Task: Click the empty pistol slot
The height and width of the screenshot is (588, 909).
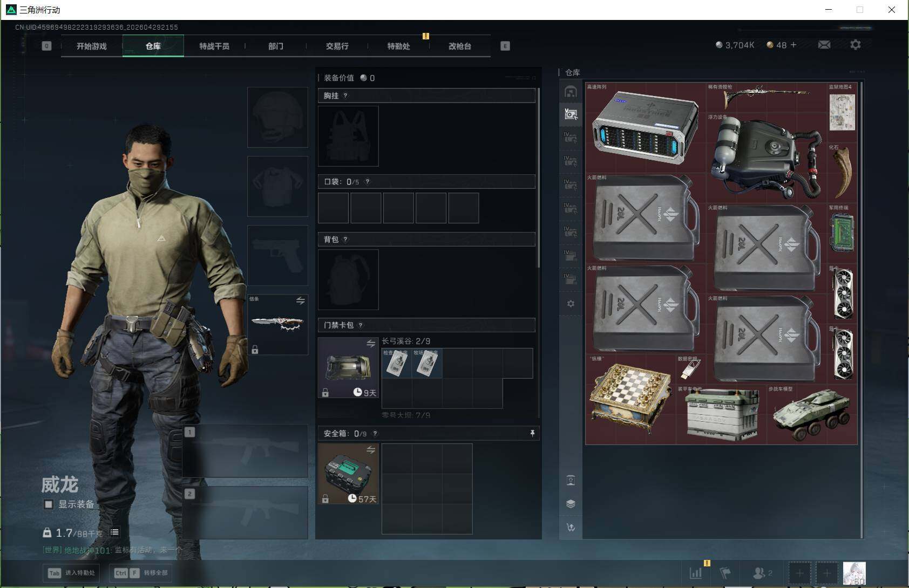Action: 277,255
